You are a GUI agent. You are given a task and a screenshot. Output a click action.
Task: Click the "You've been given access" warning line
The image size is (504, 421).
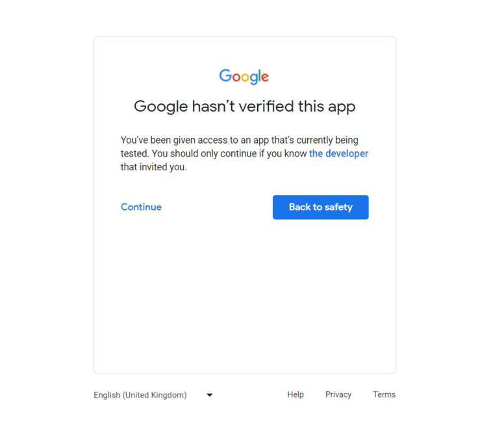[x=239, y=140]
